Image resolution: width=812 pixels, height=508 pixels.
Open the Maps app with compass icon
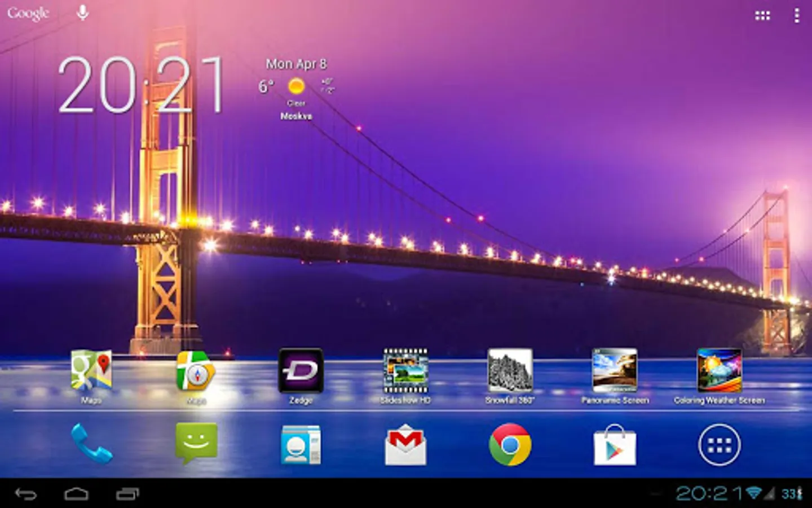[x=196, y=371]
